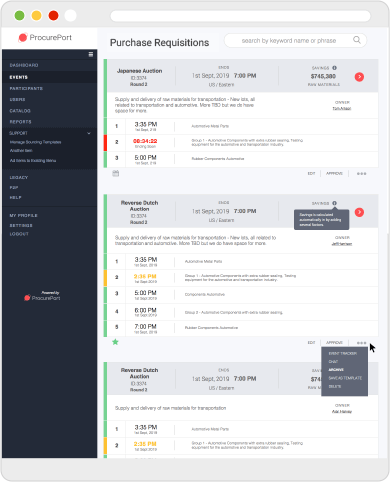Open Legacy in the sidebar

click(19, 177)
